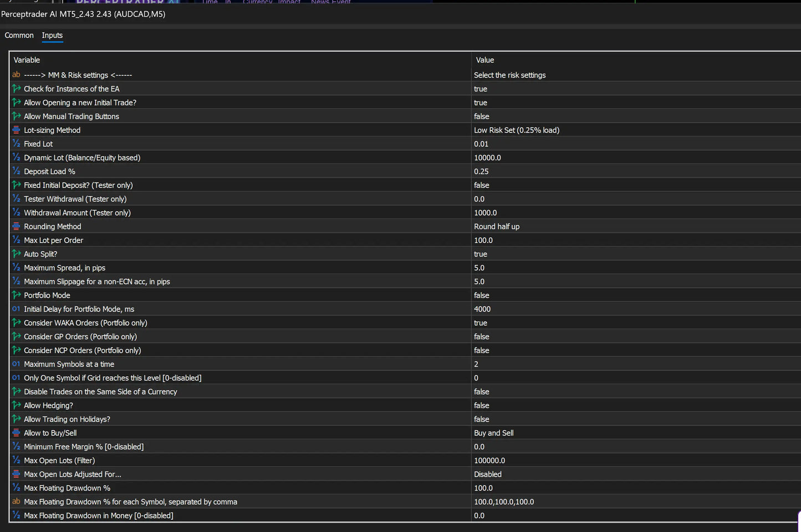Click the double-type icon beside Withdrawal Amount
Viewport: 801px width, 532px height.
click(x=16, y=213)
